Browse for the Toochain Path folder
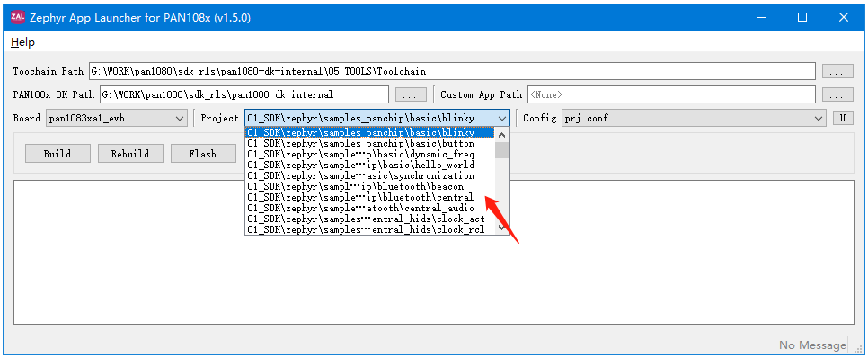 (837, 71)
